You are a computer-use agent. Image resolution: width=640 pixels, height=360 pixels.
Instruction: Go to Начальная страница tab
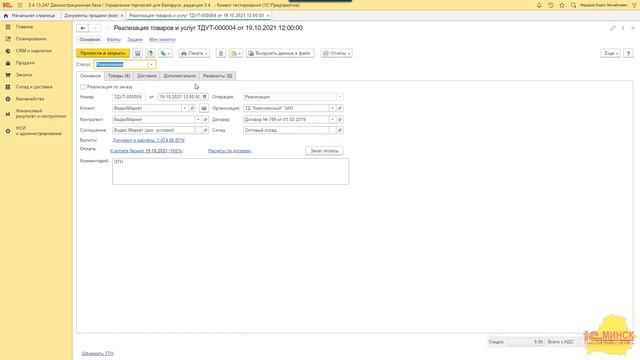[29, 16]
